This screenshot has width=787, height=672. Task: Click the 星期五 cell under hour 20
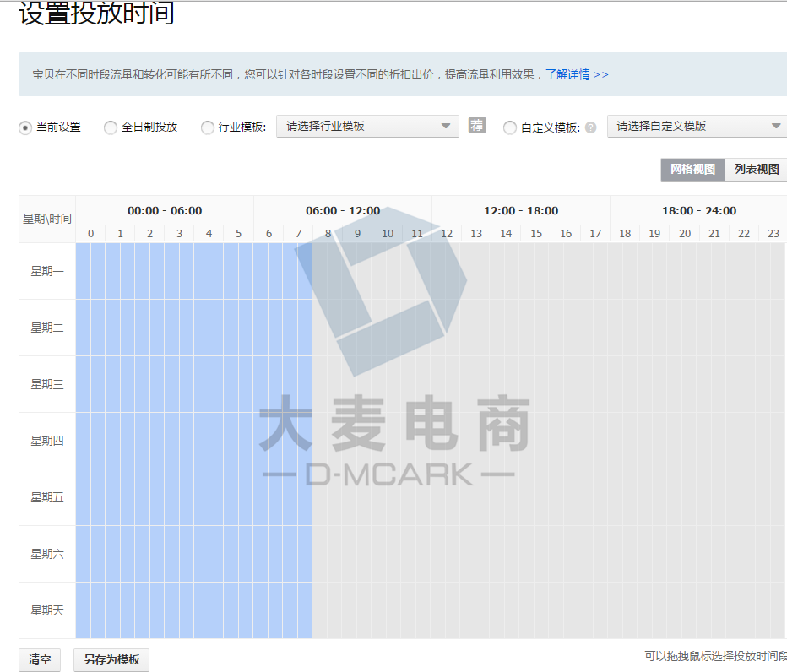tap(684, 497)
